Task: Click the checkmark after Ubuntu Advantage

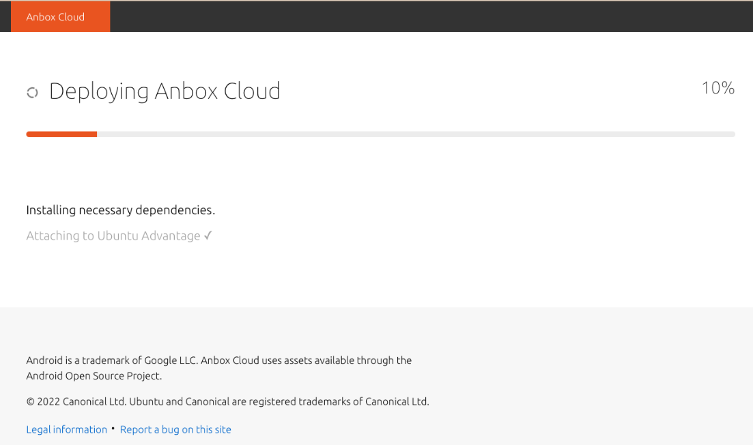Action: tap(208, 236)
